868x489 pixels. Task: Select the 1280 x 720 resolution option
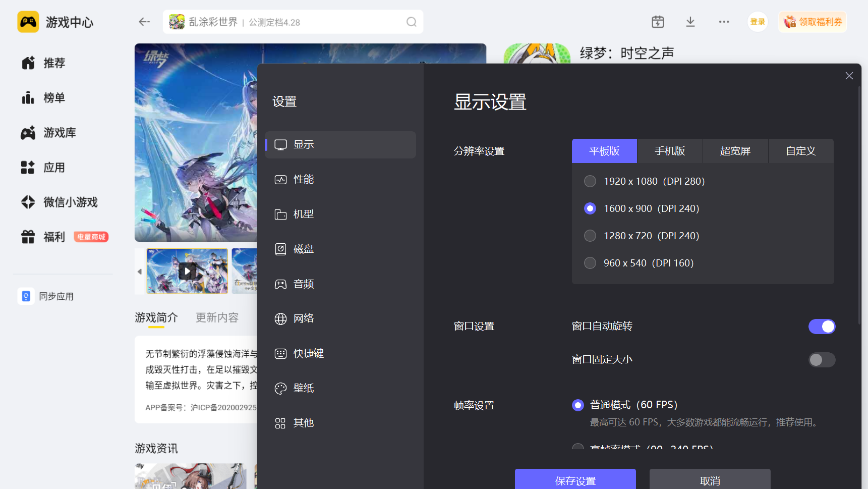tap(590, 236)
